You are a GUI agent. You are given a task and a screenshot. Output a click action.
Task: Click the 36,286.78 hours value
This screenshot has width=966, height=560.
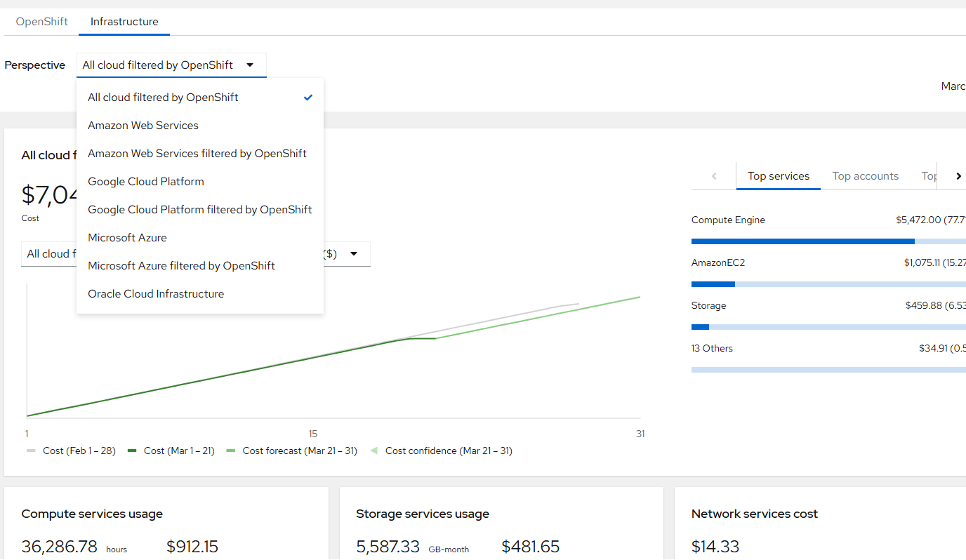pyautogui.click(x=60, y=547)
